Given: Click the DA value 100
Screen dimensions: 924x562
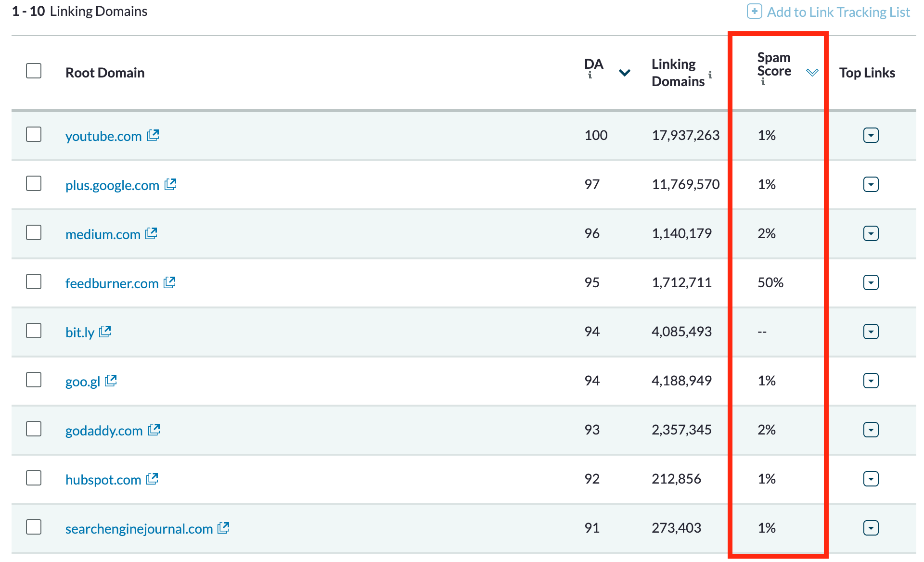Looking at the screenshot, I should tap(596, 135).
